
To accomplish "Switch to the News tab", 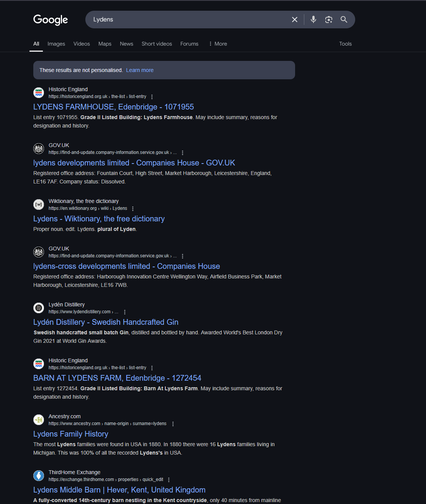I will click(x=126, y=44).
